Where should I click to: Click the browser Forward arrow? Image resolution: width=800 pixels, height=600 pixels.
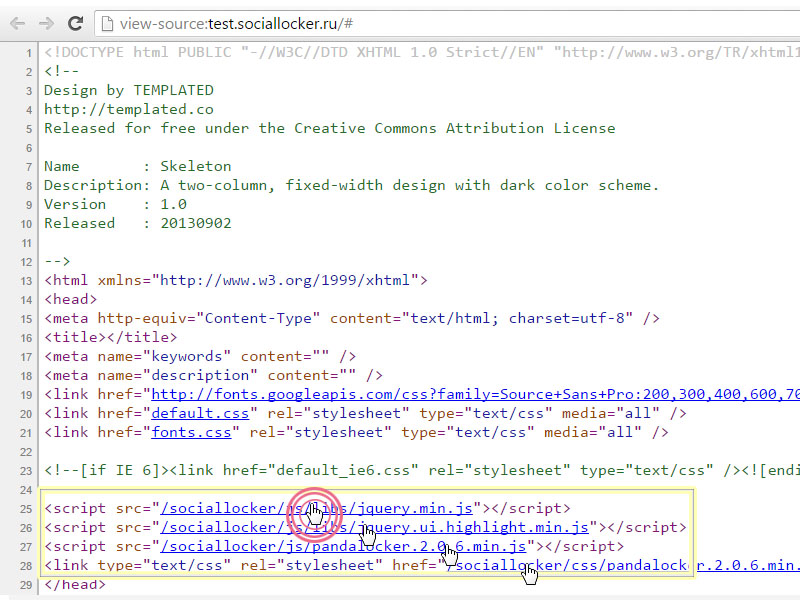[x=46, y=23]
